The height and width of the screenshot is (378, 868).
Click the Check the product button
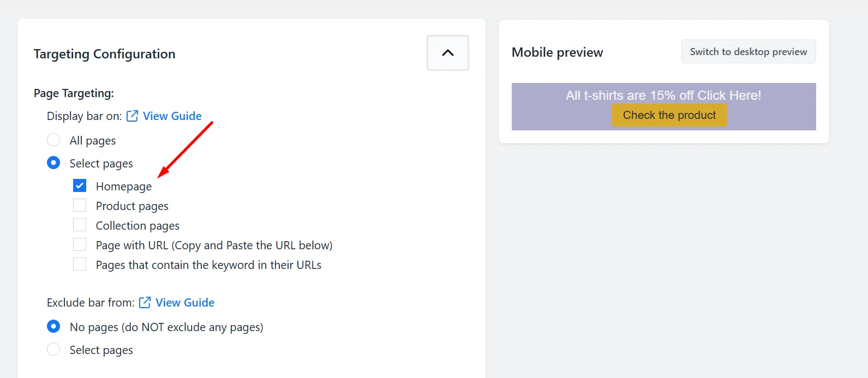669,115
